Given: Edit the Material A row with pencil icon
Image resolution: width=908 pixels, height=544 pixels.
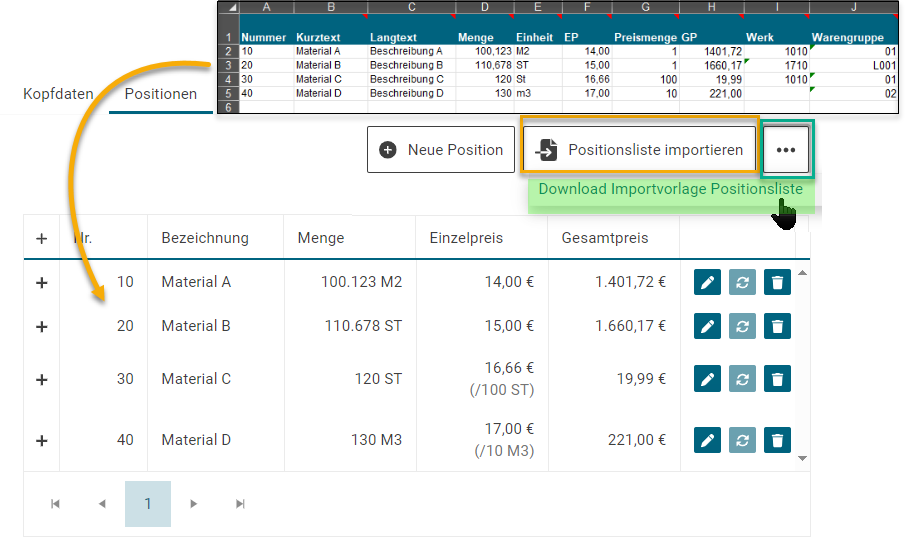Looking at the screenshot, I should click(x=707, y=283).
